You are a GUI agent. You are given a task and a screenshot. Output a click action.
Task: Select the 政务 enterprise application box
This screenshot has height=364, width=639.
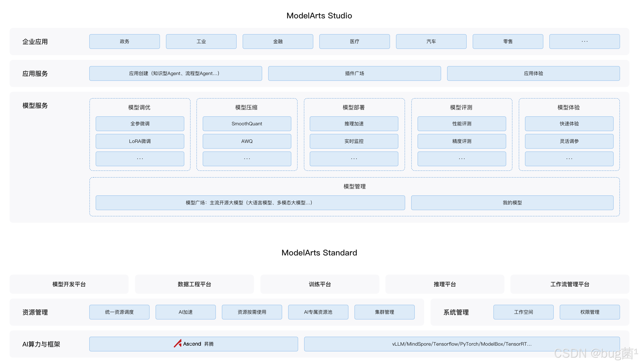pos(124,41)
